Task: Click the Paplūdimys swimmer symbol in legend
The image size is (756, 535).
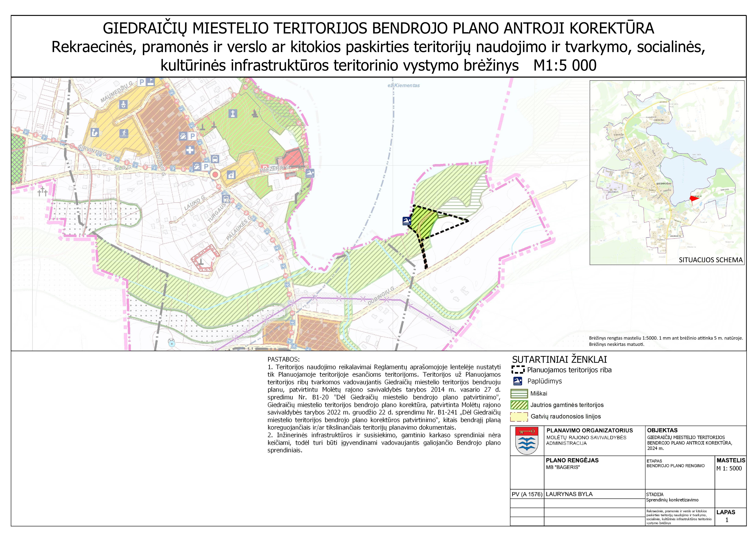Action: (518, 381)
